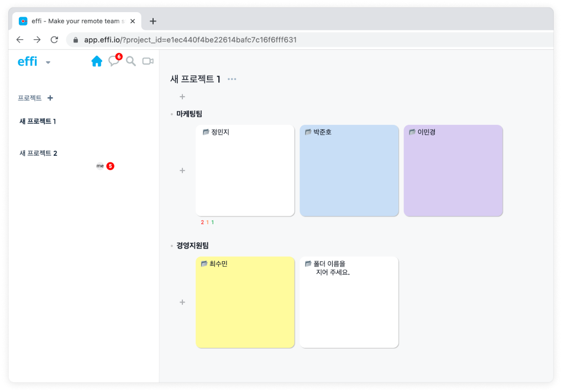
Task: Add a new project with plus icon
Action: click(x=50, y=98)
